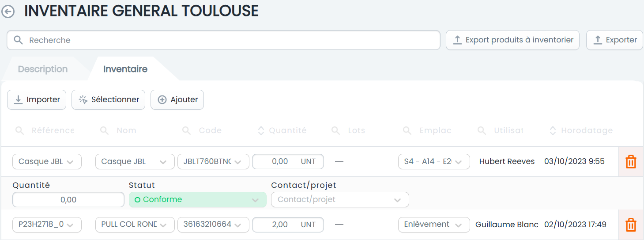Open the JBLT760BTNC code dropdown
The width and height of the screenshot is (644, 240).
[213, 162]
